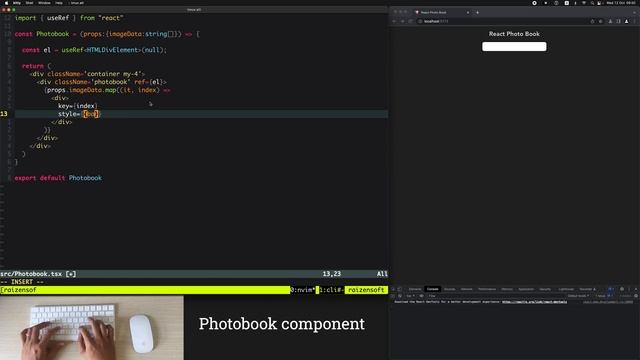The width and height of the screenshot is (640, 360).
Task: Open the browser three-dot menu
Action: (x=635, y=21)
